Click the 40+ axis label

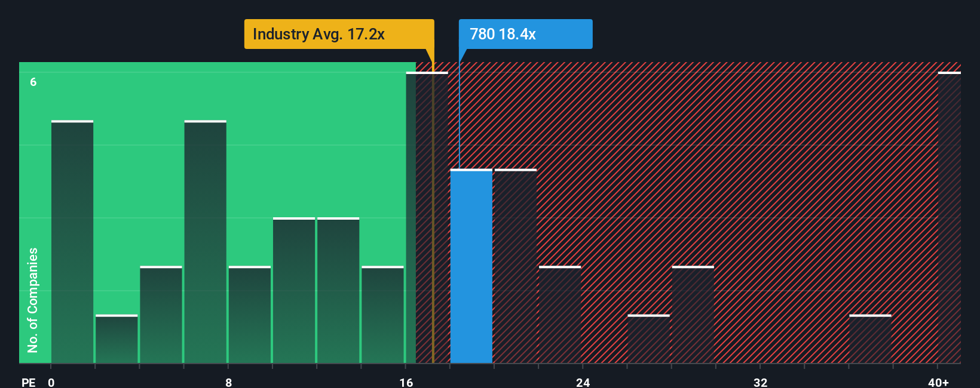(x=938, y=382)
